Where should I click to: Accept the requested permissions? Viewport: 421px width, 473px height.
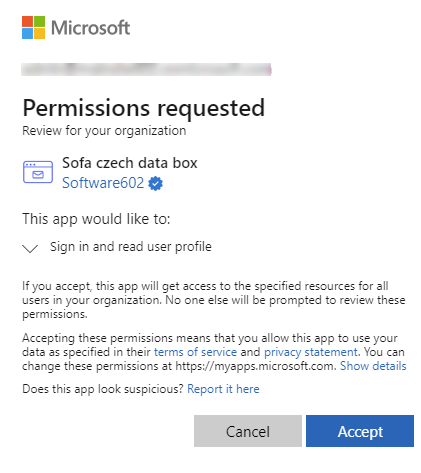coord(360,431)
